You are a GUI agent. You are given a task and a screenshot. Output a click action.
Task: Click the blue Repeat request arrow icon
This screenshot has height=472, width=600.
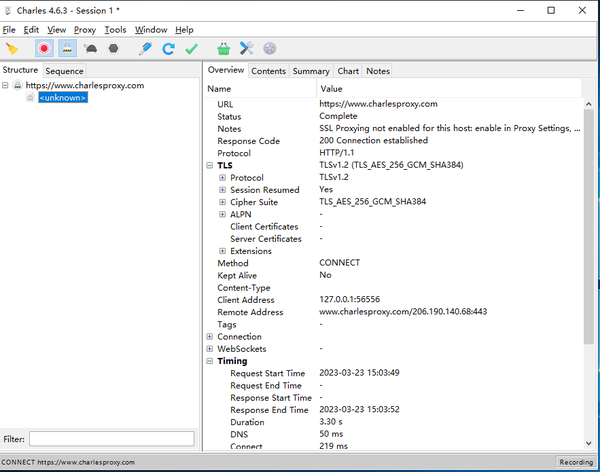pos(169,48)
